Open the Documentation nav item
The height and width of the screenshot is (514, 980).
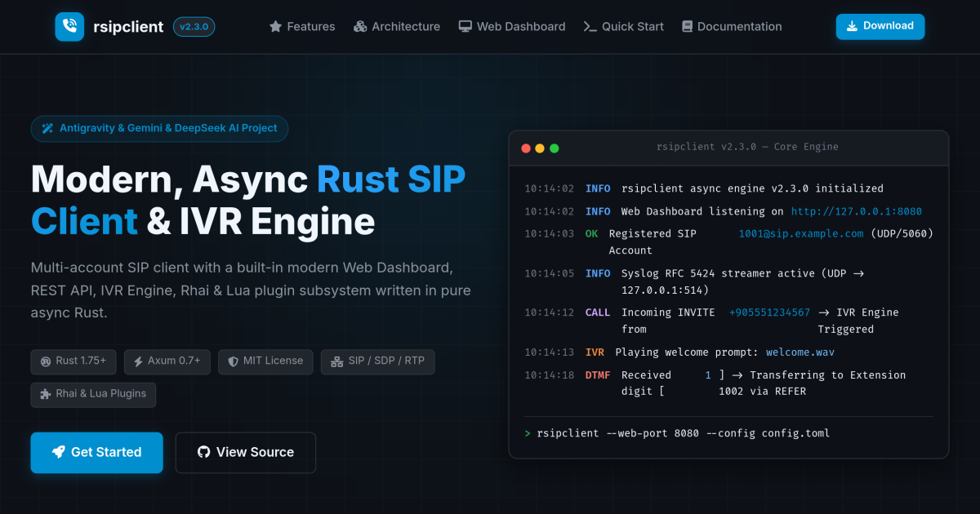pos(732,27)
